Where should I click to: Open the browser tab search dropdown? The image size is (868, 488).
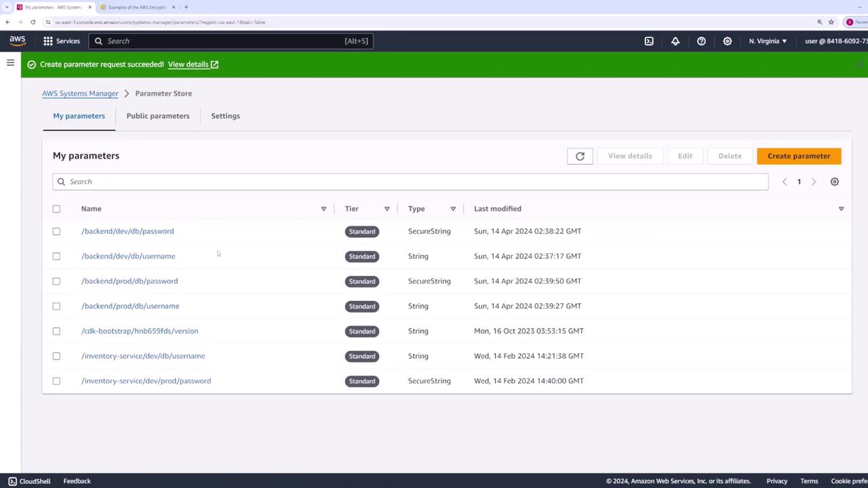click(x=6, y=7)
